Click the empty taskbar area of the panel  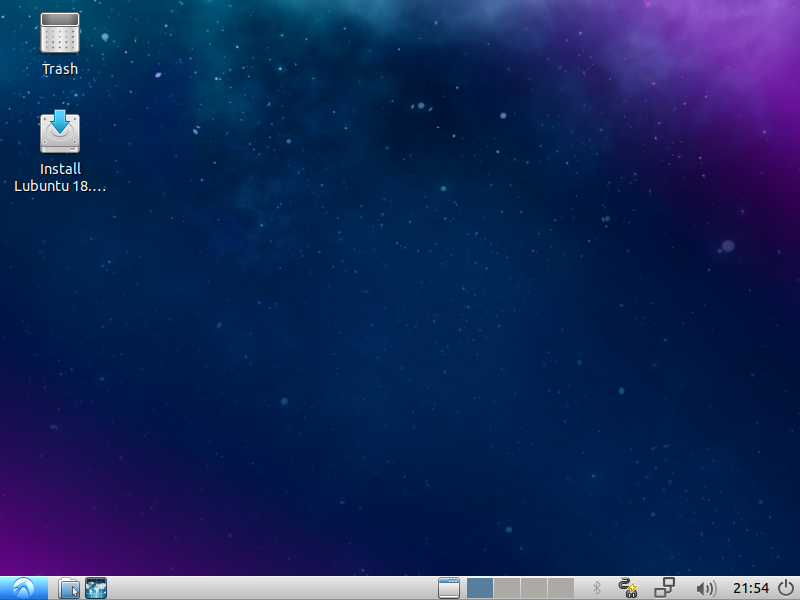270,588
